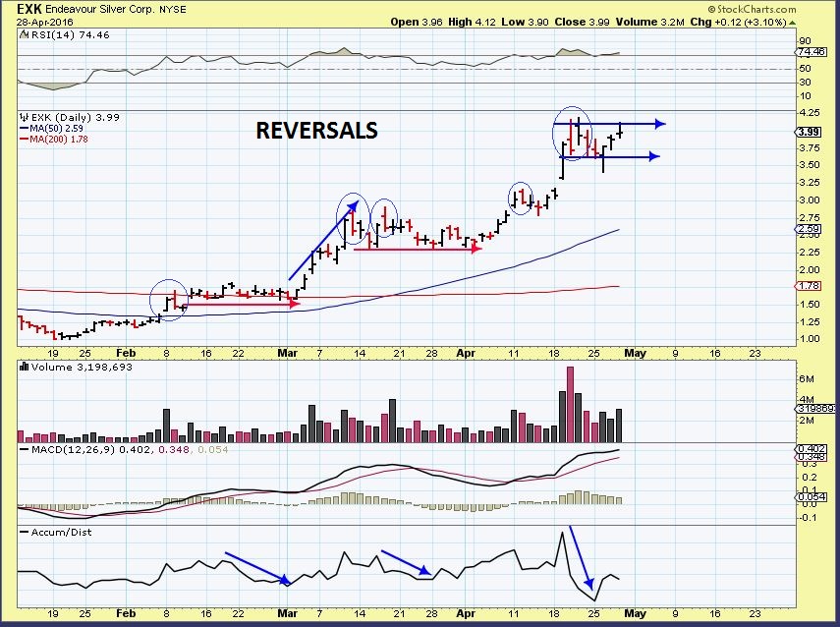The image size is (840, 627).
Task: Click the 0.402 MACD tag on right axis
Action: [x=810, y=448]
